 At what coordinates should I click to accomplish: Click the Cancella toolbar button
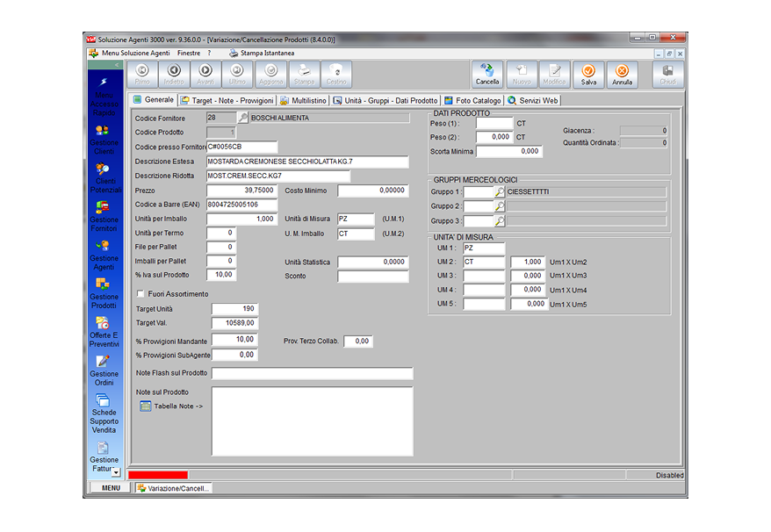click(x=487, y=74)
